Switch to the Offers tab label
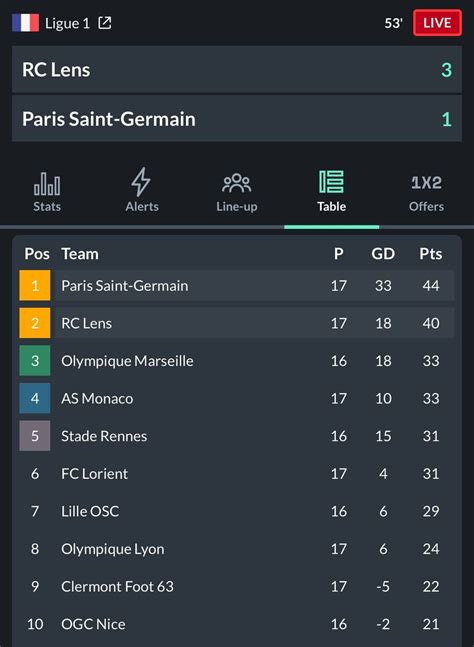Viewport: 474px width, 647px height. (426, 206)
